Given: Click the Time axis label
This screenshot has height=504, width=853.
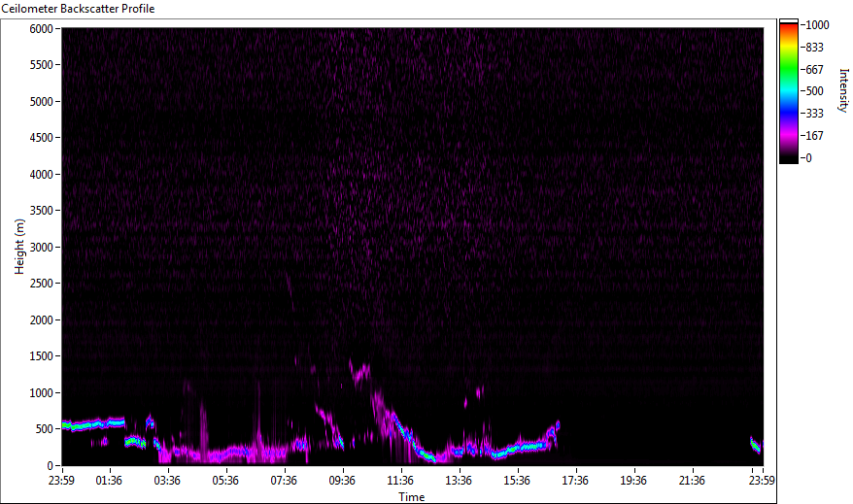Looking at the screenshot, I should click(x=411, y=496).
